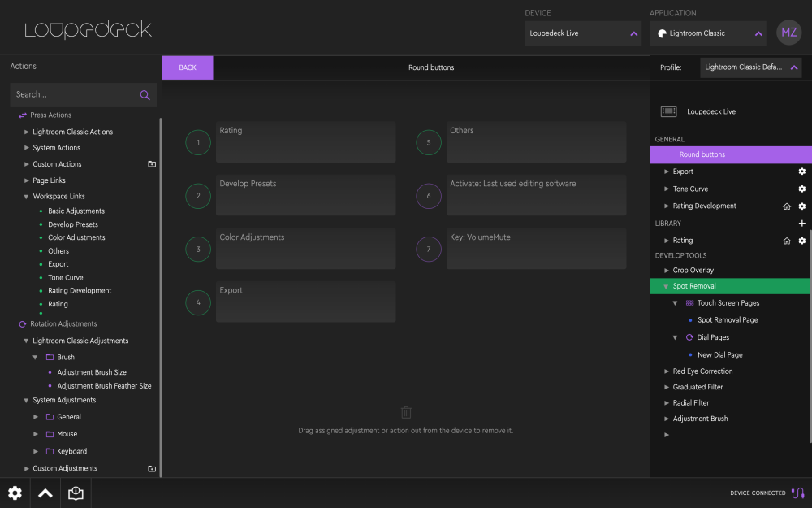Click the Develop Presets assignment box

coord(305,195)
